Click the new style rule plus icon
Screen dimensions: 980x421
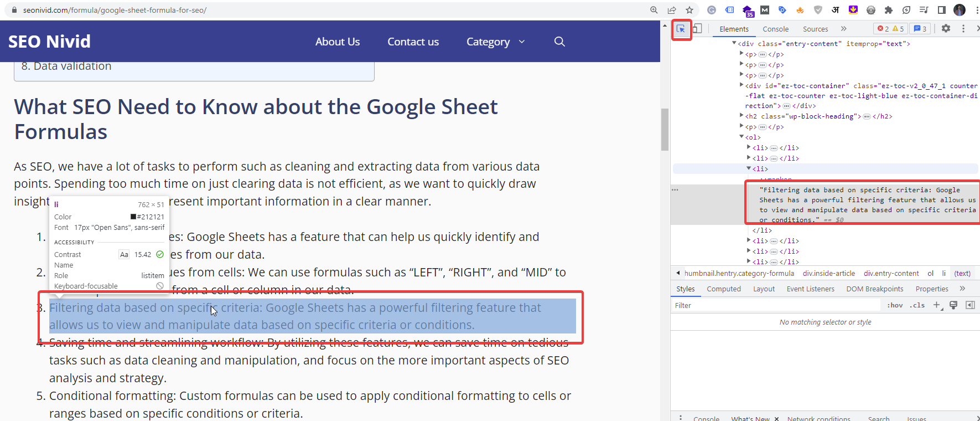[x=937, y=305]
